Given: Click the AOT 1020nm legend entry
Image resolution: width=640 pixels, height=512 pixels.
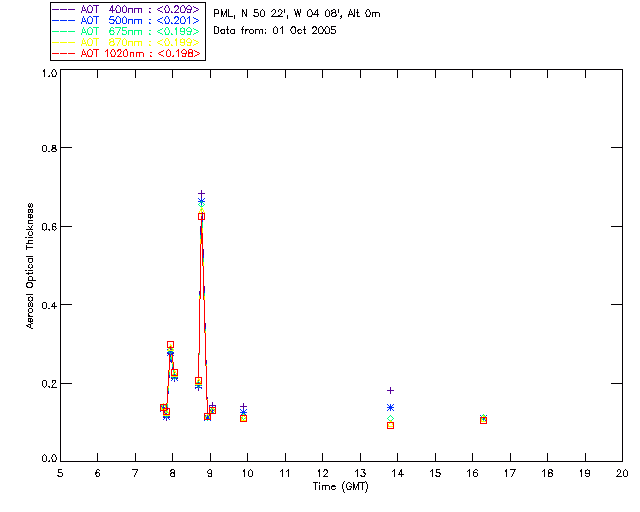Looking at the screenshot, I should pos(127,53).
